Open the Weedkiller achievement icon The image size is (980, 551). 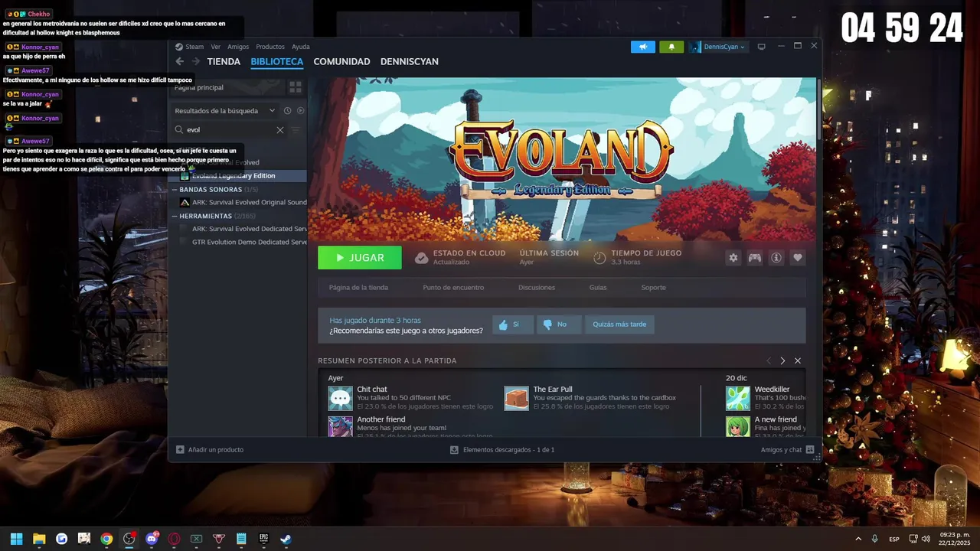tap(738, 398)
